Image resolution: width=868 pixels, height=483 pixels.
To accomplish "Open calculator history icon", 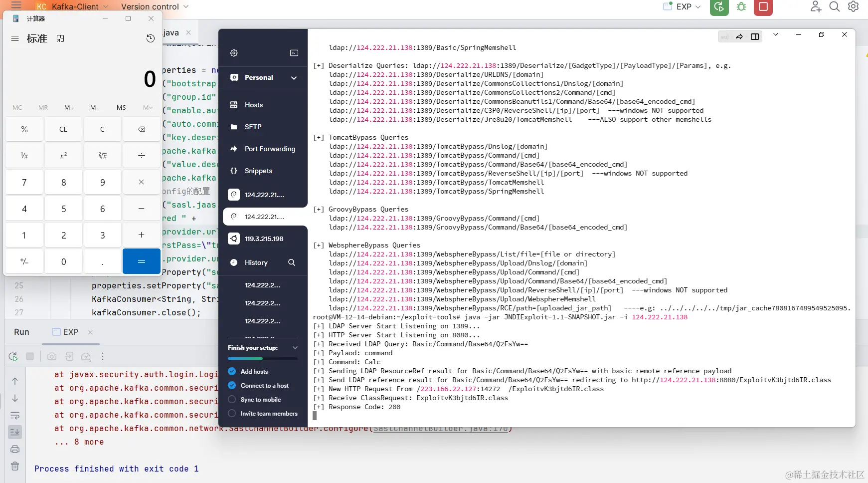I will click(151, 38).
